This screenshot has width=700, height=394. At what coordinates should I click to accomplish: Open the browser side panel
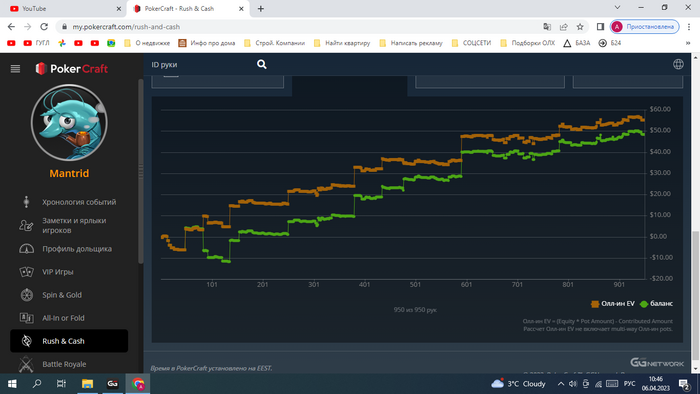click(600, 27)
